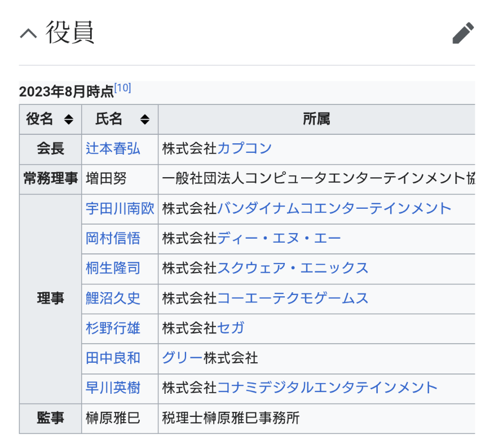
Task: Click the 岡村信悟 name link
Action: [x=113, y=239]
